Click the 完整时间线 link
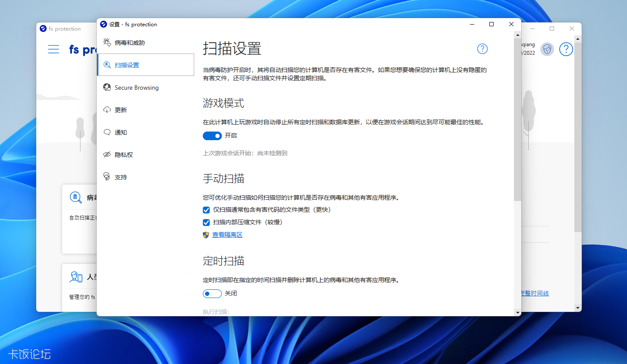This screenshot has width=627, height=364. point(534,293)
